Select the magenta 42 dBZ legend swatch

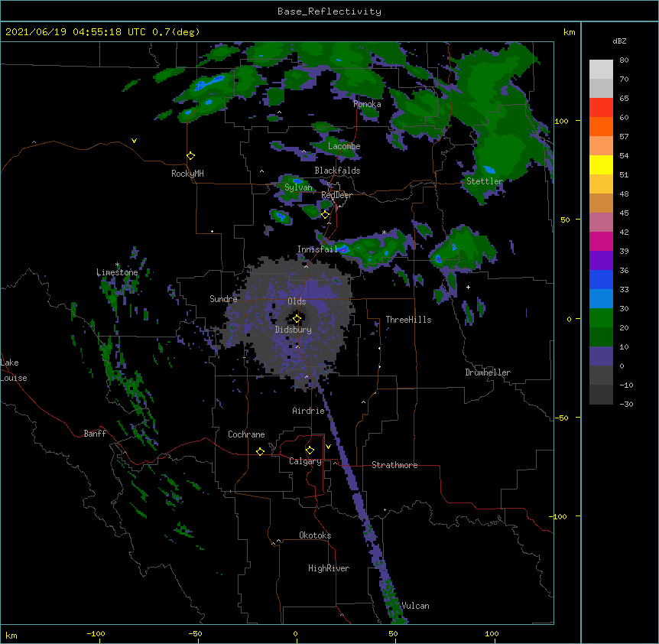click(x=601, y=241)
